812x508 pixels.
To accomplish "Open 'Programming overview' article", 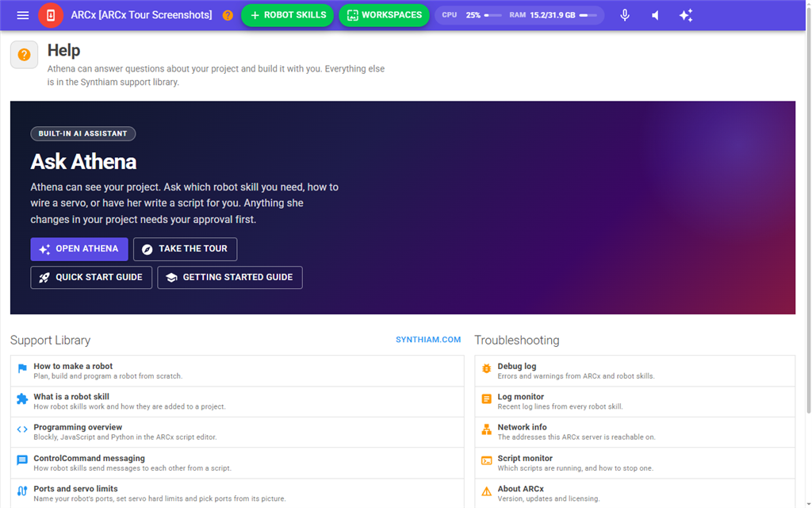I will (x=237, y=432).
